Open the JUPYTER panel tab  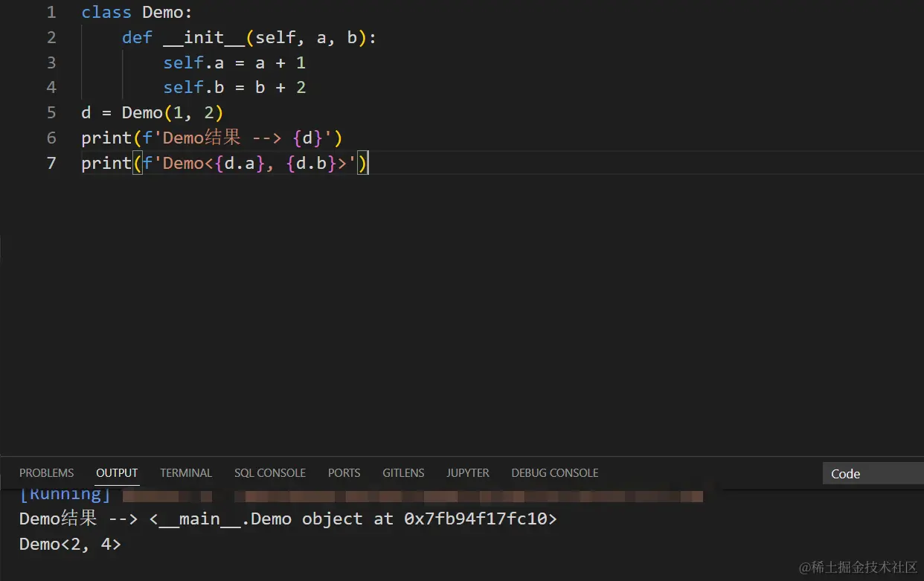click(468, 473)
